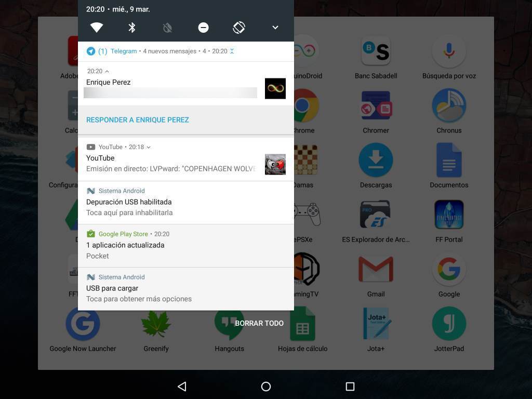532x399 pixels.
Task: Open Banc Sabadell app
Action: pos(376,58)
